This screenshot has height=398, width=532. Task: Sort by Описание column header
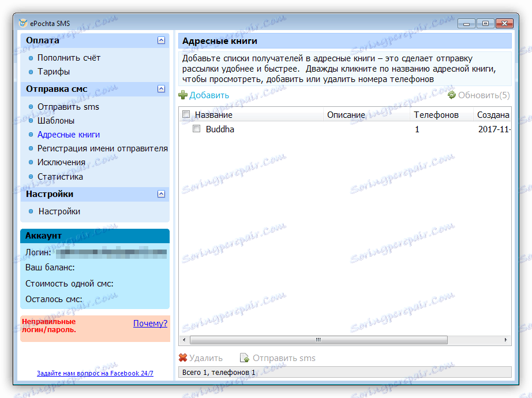(346, 115)
